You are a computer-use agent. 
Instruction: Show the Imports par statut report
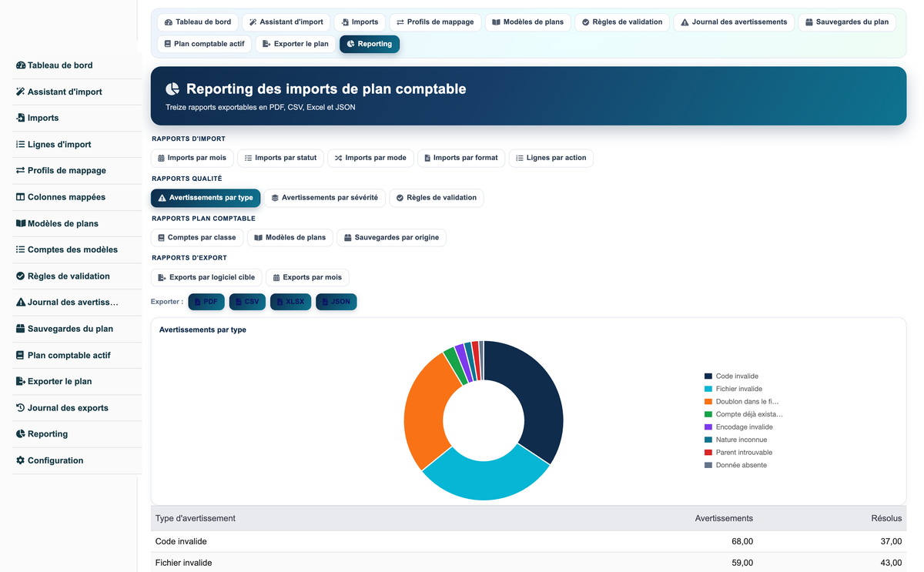280,158
